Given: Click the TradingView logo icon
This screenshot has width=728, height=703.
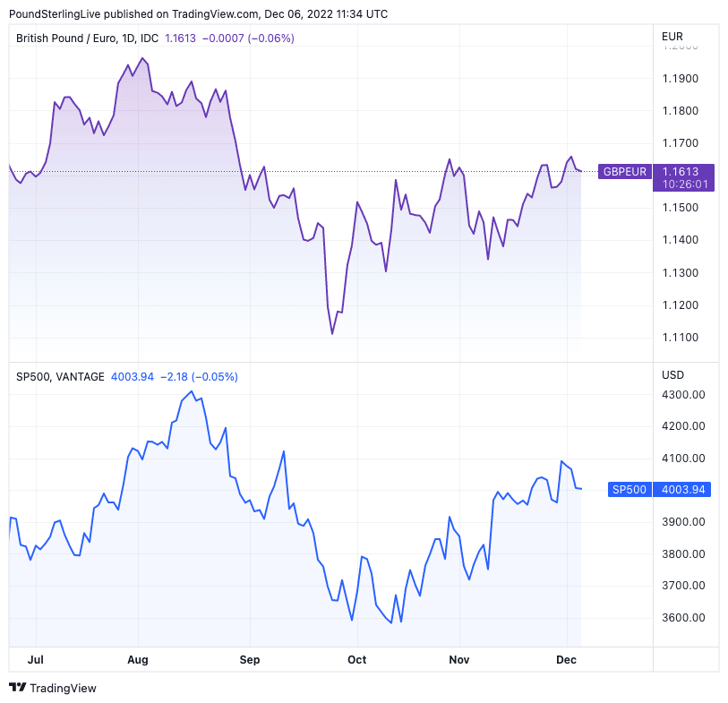Looking at the screenshot, I should tap(17, 688).
